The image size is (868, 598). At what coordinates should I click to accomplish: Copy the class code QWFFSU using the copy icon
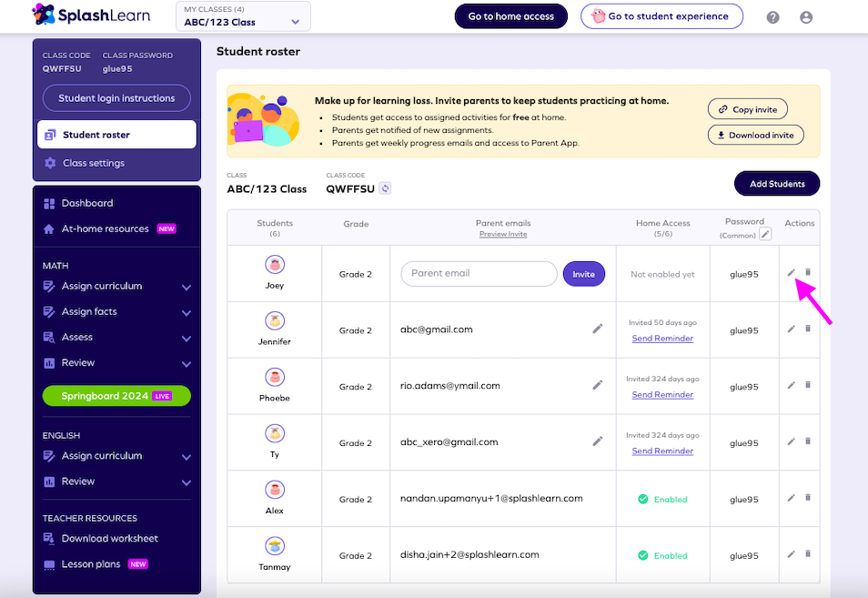[383, 188]
